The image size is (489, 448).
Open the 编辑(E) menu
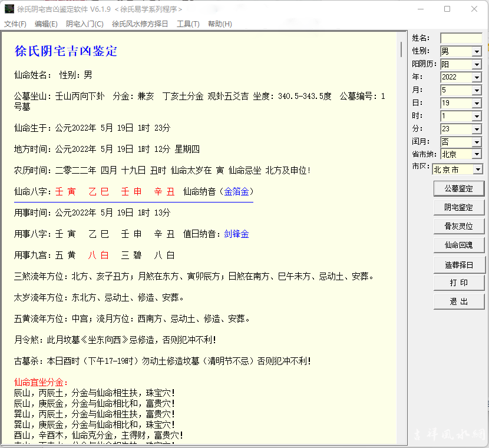click(x=46, y=24)
